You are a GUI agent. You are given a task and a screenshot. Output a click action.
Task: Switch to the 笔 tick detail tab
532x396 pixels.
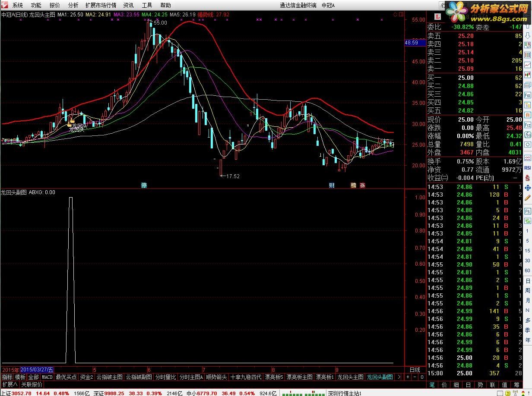pyautogui.click(x=432, y=384)
